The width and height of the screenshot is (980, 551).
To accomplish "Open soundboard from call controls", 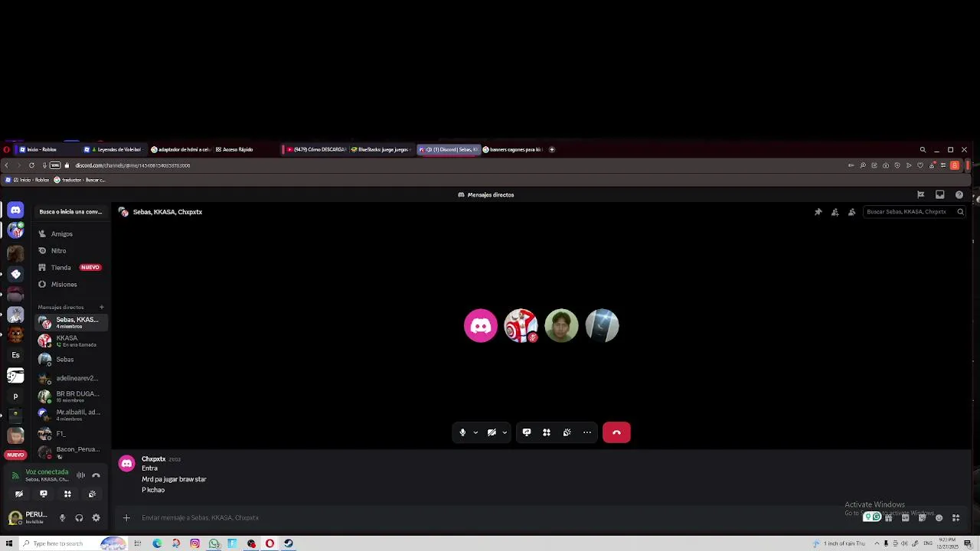I will 567,432.
